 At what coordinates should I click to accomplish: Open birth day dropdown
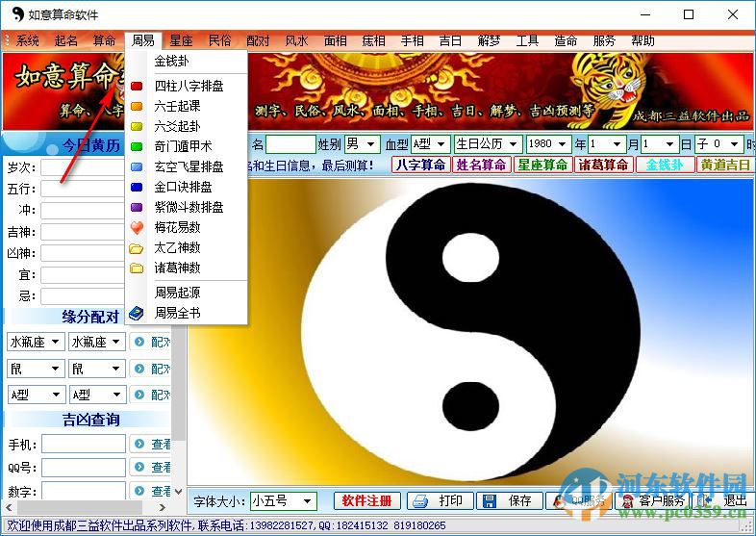(x=669, y=143)
